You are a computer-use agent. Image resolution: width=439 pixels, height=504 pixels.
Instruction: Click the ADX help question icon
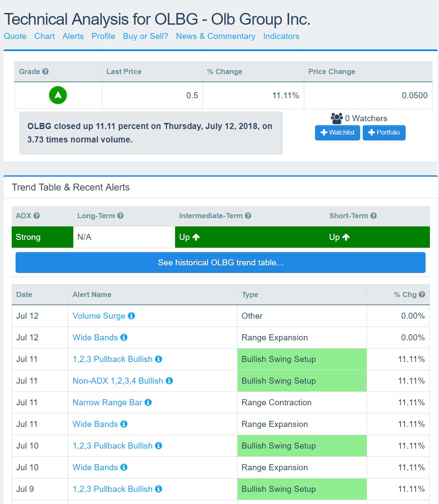click(37, 216)
